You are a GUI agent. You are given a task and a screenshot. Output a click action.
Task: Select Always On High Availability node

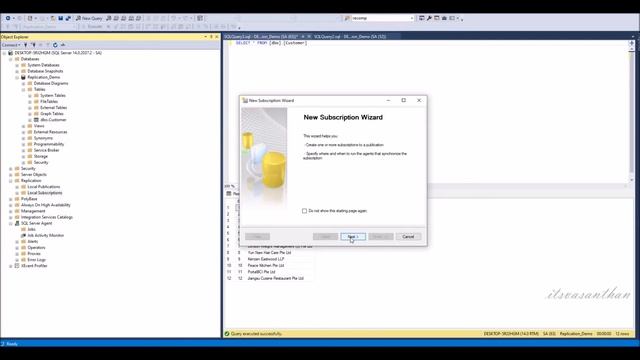46,205
